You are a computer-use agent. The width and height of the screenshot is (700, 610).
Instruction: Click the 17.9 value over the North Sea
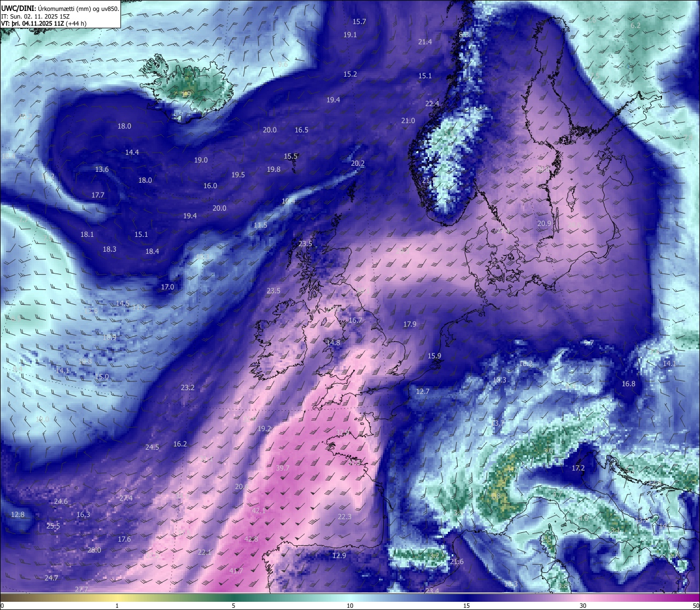coord(410,324)
